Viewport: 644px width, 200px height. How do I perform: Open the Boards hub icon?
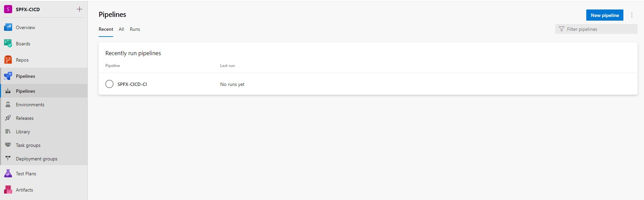coord(8,44)
